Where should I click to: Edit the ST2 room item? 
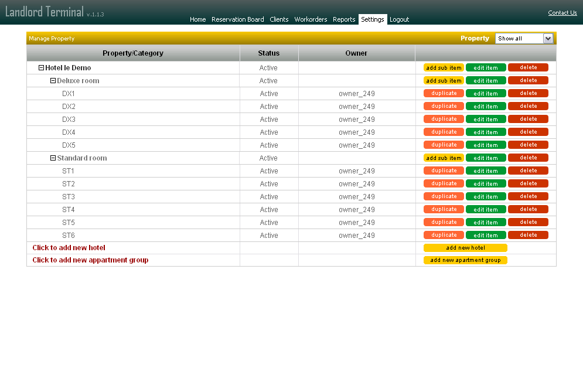click(486, 183)
